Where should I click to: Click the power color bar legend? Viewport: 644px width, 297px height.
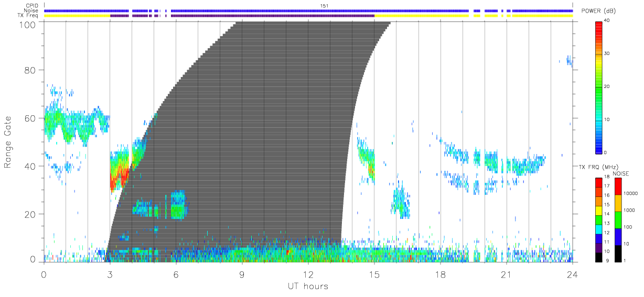(x=599, y=87)
